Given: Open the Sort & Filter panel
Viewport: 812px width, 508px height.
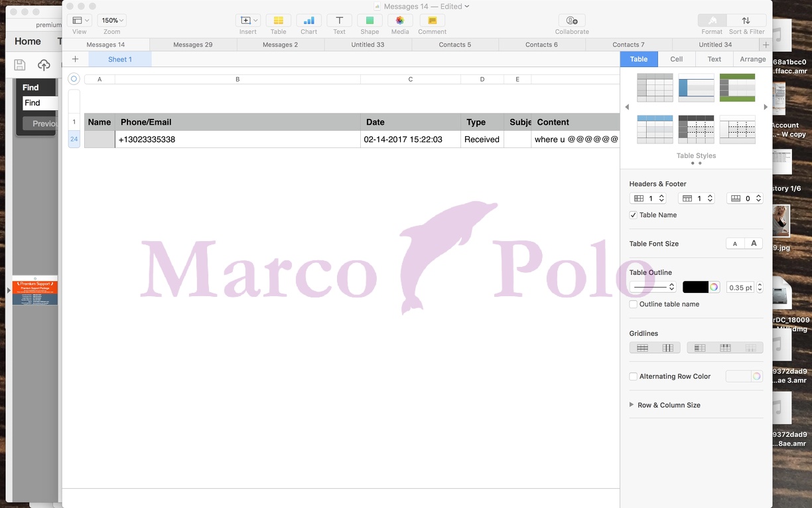Looking at the screenshot, I should [x=747, y=21].
